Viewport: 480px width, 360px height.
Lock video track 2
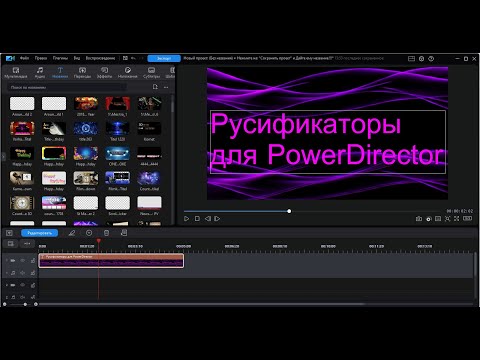pyautogui.click(x=33, y=285)
